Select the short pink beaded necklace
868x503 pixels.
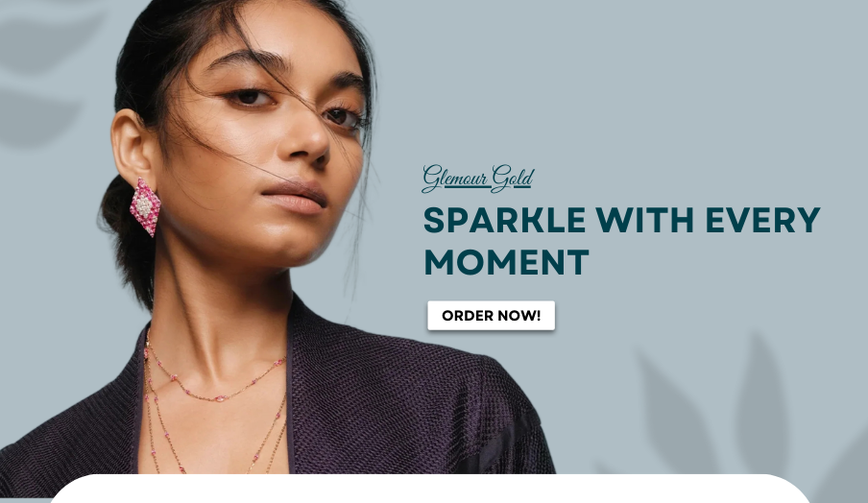coord(216,376)
